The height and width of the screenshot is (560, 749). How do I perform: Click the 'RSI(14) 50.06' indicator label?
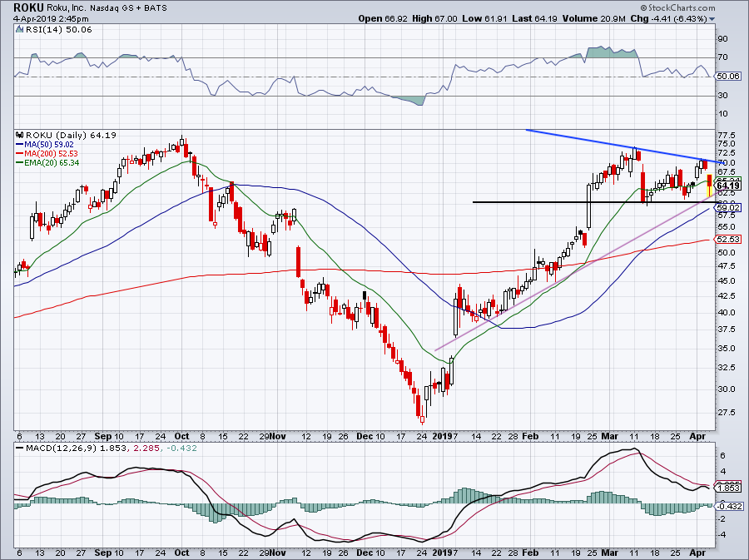tap(58, 30)
